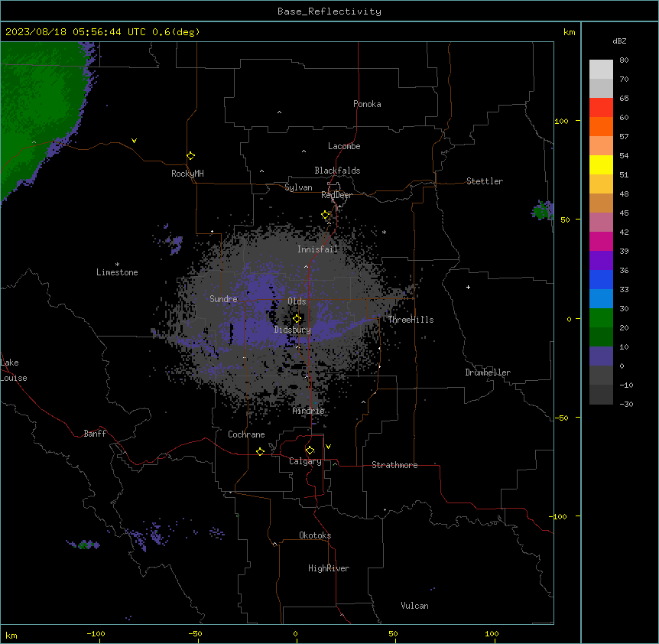This screenshot has height=644, width=659.
Task: Pick the slate purple 0-10 dBZ legend swatch
Action: tap(601, 356)
